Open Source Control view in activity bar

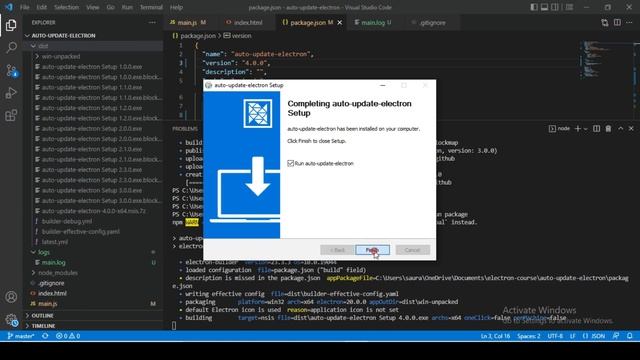(x=11, y=71)
